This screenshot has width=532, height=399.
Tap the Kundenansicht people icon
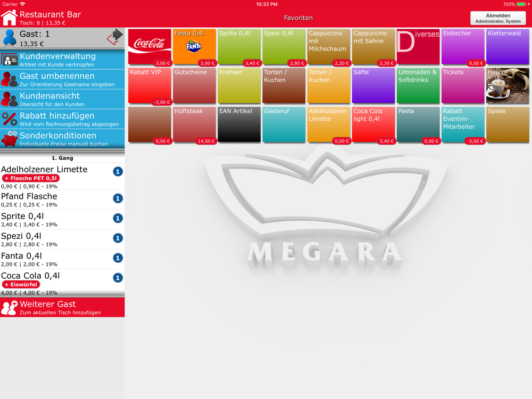tap(9, 99)
